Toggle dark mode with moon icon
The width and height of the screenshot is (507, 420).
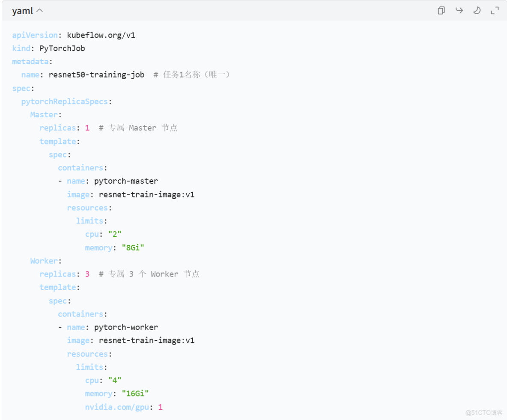(477, 11)
